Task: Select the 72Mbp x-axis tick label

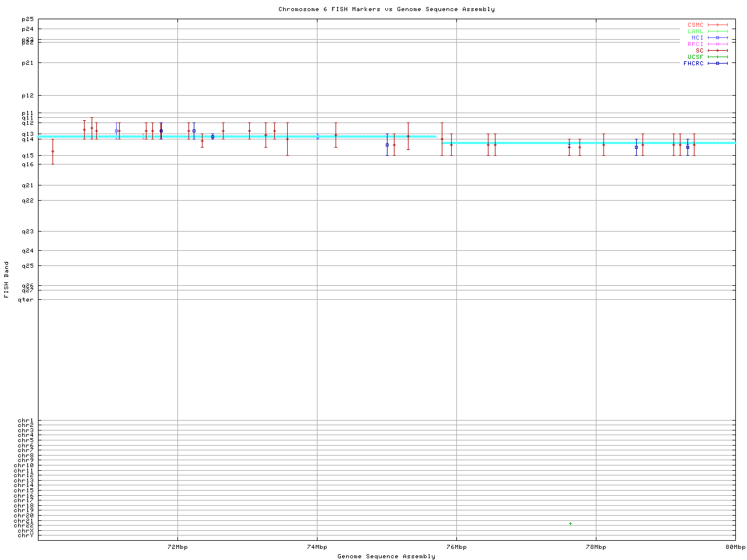Action: point(177,547)
